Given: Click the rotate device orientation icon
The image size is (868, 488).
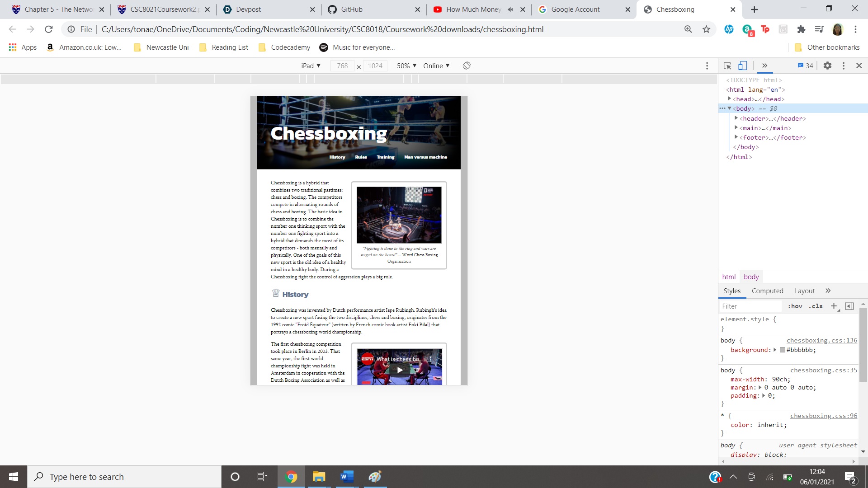Looking at the screenshot, I should (x=467, y=66).
